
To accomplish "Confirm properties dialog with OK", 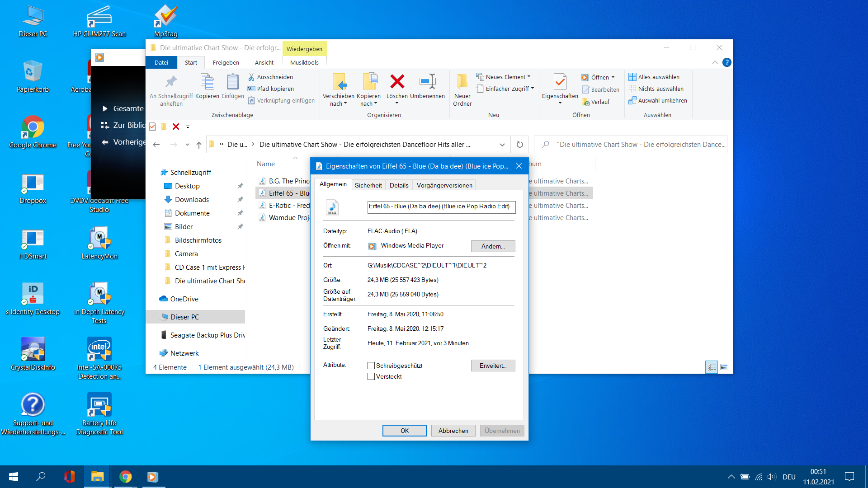I will [405, 431].
